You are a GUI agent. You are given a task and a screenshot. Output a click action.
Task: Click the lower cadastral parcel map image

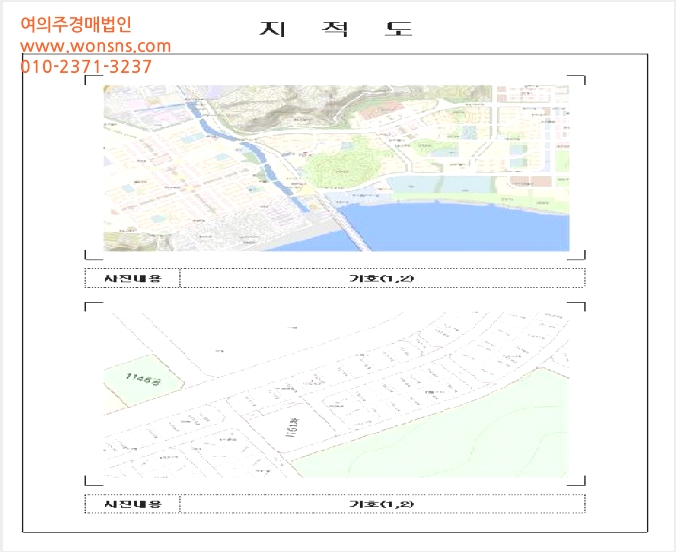[x=336, y=395]
